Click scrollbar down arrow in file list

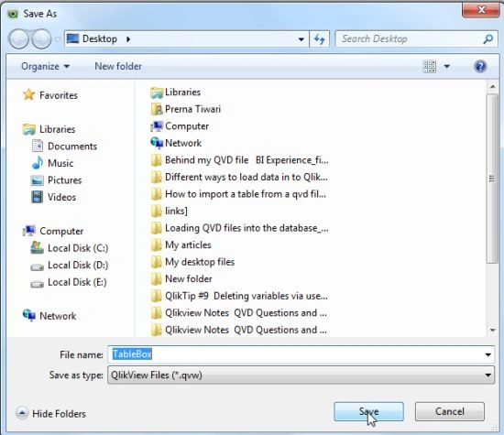coord(492,330)
